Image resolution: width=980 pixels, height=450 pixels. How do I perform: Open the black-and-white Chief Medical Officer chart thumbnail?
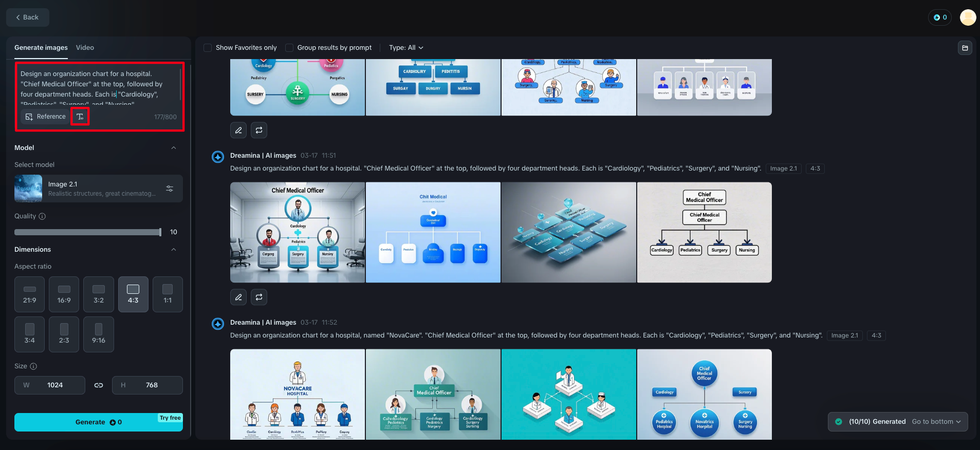[x=705, y=232]
